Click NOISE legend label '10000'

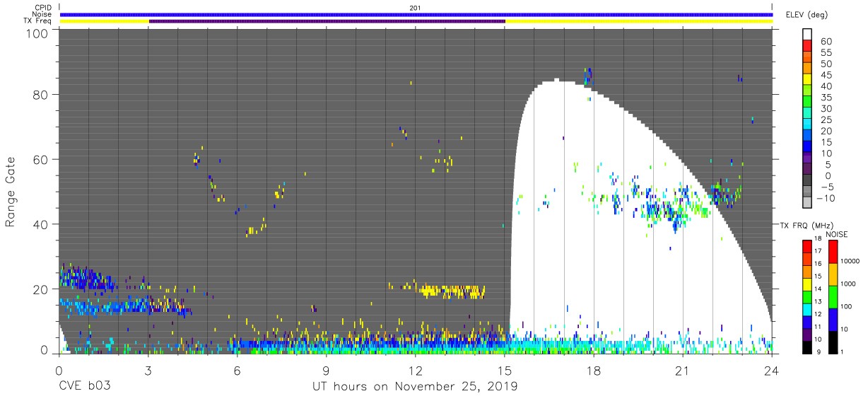pos(850,262)
